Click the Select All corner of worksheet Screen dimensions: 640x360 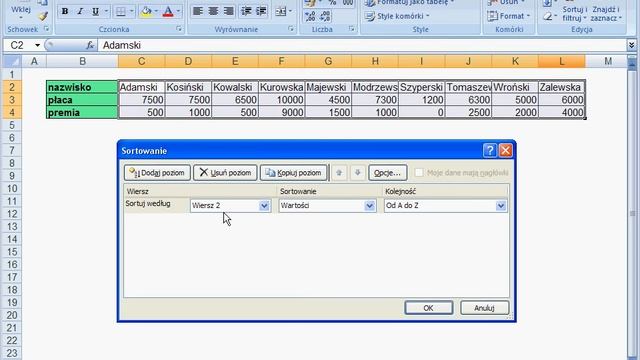12,61
